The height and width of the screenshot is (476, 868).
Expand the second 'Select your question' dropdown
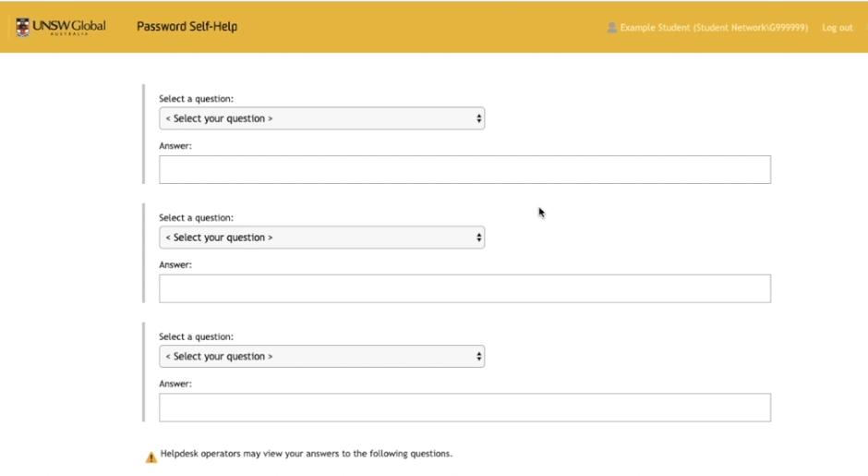[x=321, y=238]
